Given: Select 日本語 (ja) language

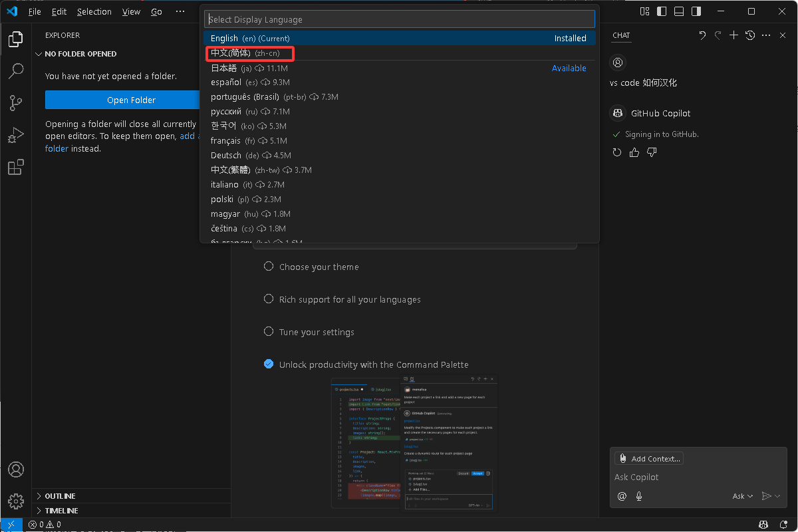Looking at the screenshot, I should [x=400, y=68].
